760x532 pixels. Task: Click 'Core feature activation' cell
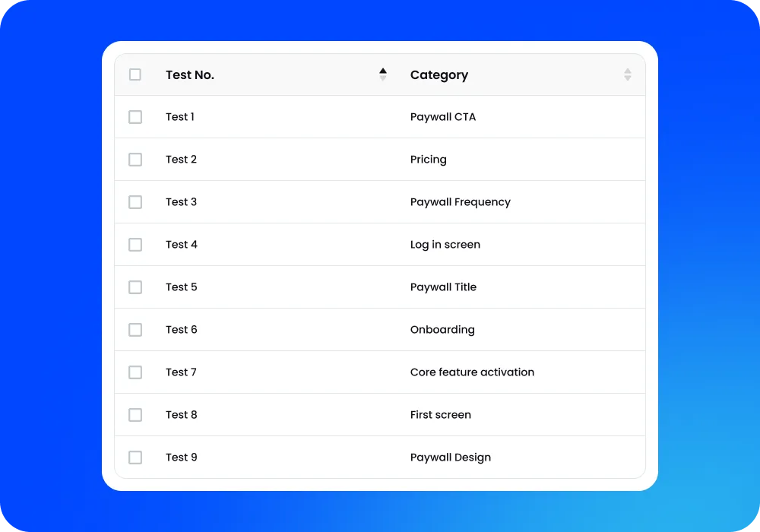pos(472,372)
